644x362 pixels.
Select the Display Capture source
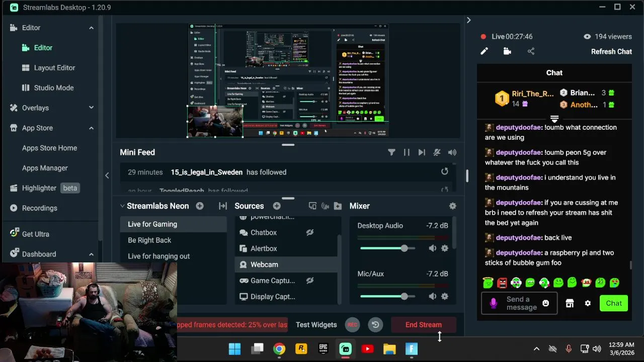[286, 297]
